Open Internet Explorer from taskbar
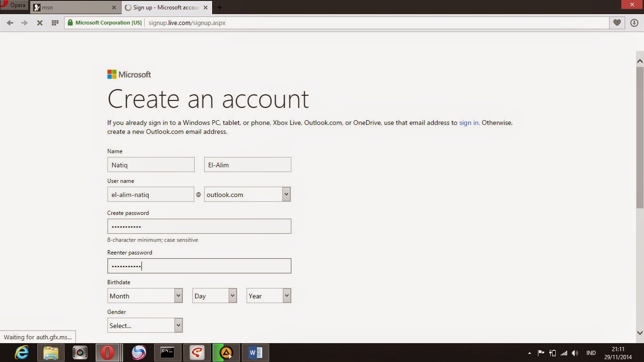 click(x=22, y=353)
